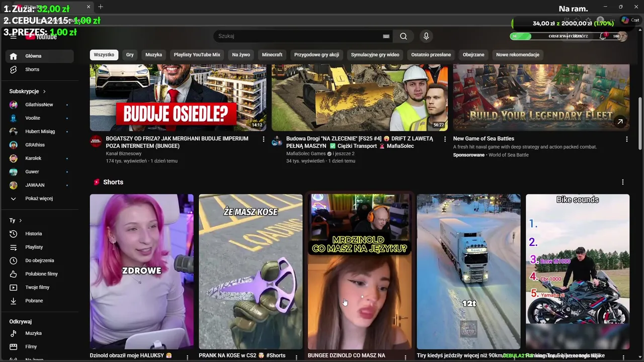Open more options for Shorts shelf
This screenshot has height=362, width=644.
pyautogui.click(x=623, y=182)
